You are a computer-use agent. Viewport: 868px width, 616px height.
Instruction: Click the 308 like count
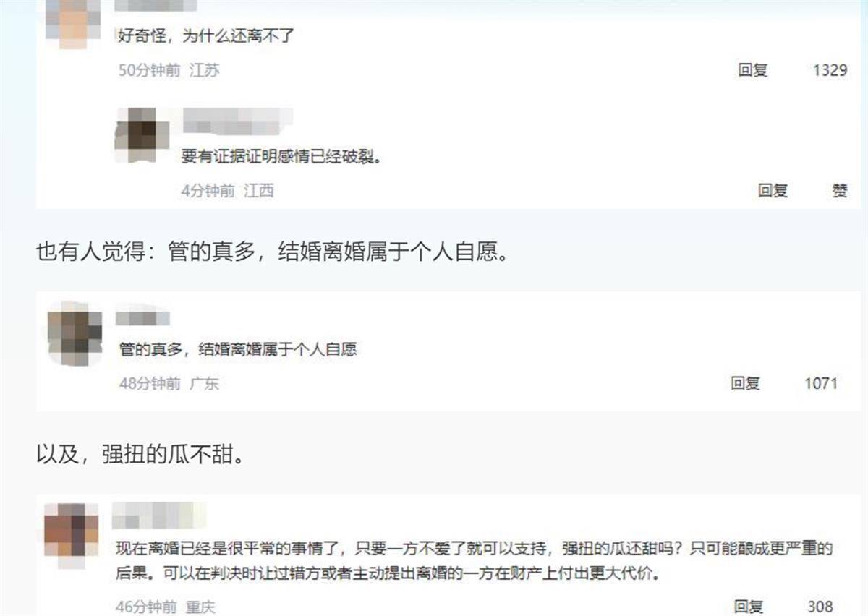click(x=820, y=607)
